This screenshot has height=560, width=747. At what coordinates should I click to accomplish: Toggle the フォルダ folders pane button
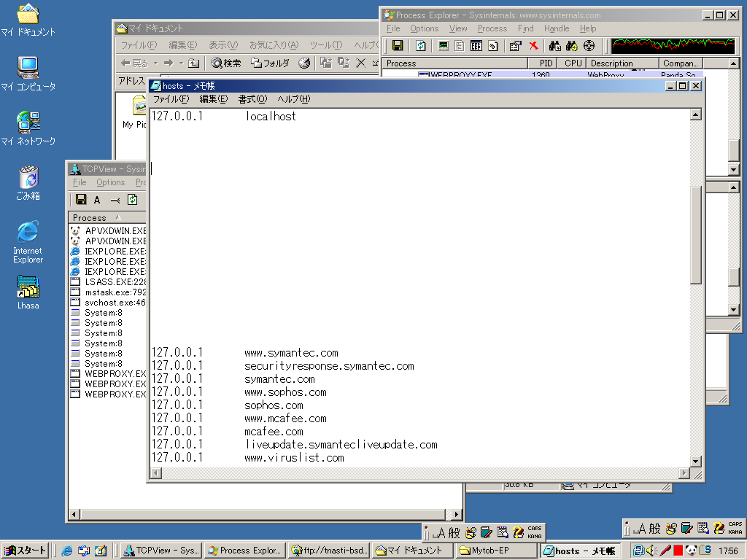[x=270, y=63]
